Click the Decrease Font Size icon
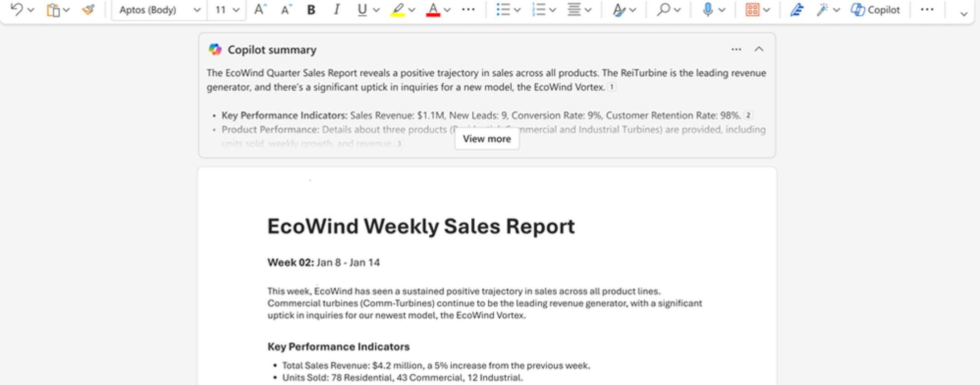Screen dimensions: 980x385 pyautogui.click(x=286, y=10)
